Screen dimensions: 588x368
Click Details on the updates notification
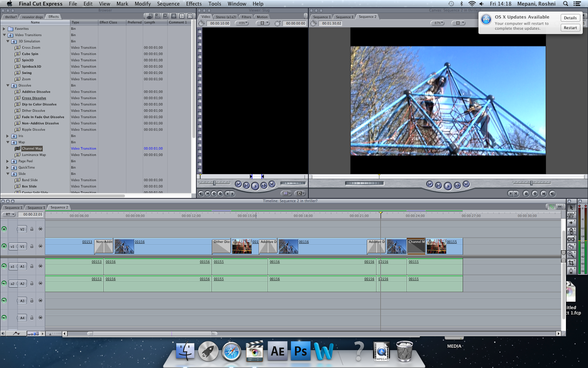570,18
